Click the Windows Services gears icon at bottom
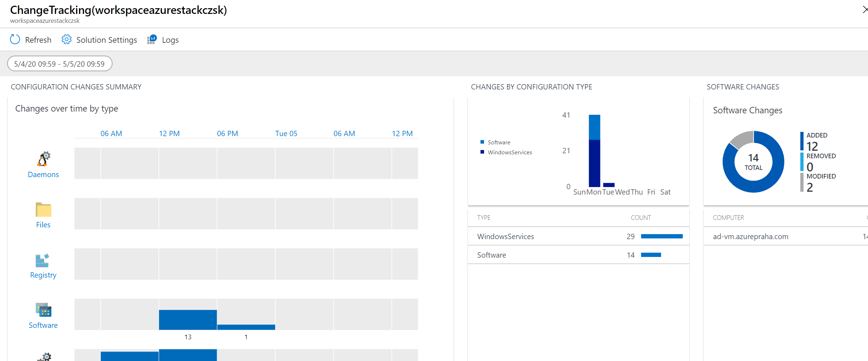868x361 pixels. (45, 357)
